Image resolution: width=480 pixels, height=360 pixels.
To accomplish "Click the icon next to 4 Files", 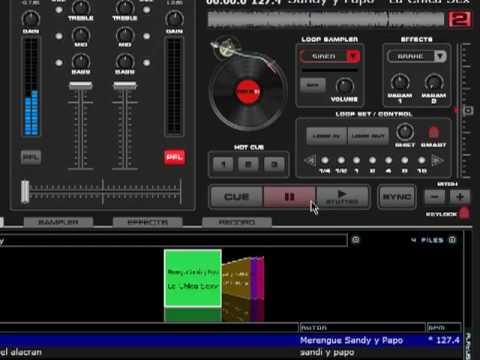I will [x=452, y=240].
